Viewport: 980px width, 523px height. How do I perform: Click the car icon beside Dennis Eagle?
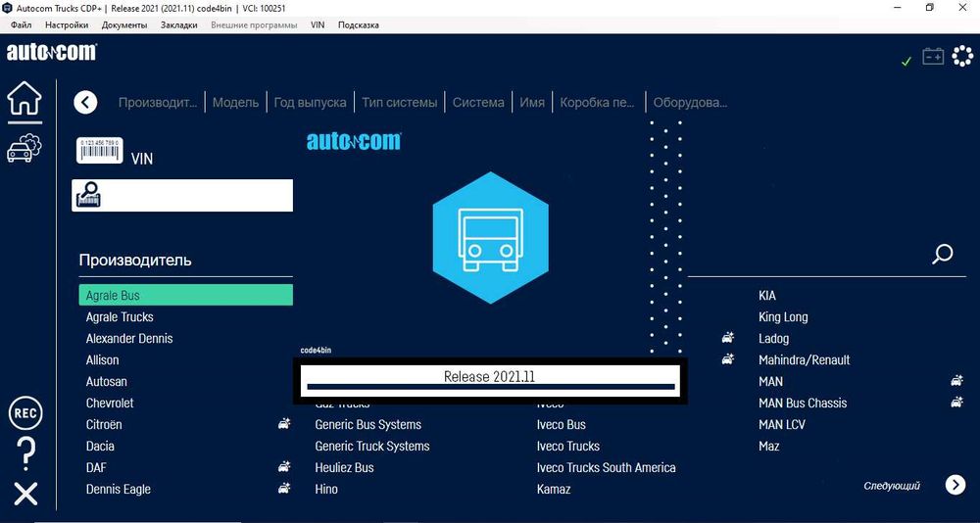click(284, 489)
